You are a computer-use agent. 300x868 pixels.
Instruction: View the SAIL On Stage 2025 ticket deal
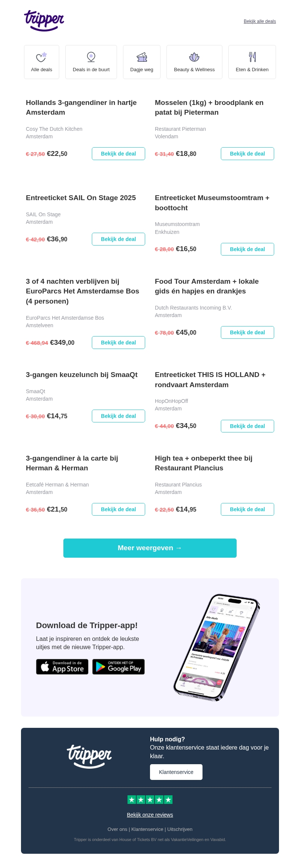click(x=118, y=239)
